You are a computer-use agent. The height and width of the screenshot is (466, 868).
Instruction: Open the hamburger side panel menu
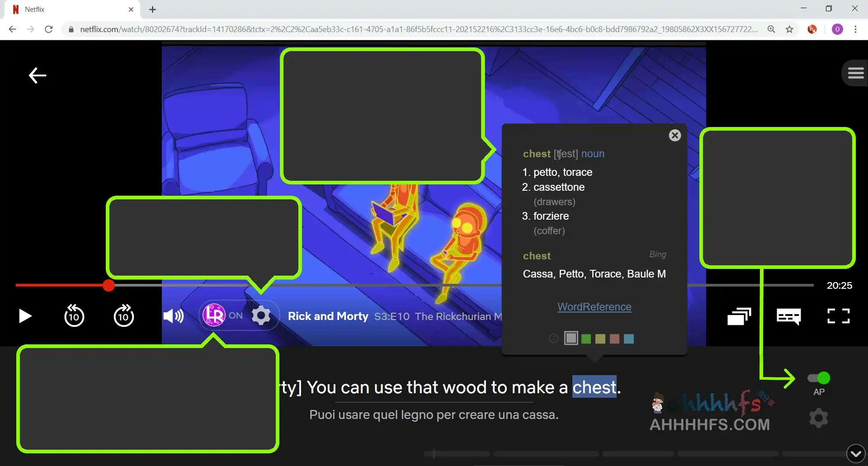pos(855,73)
